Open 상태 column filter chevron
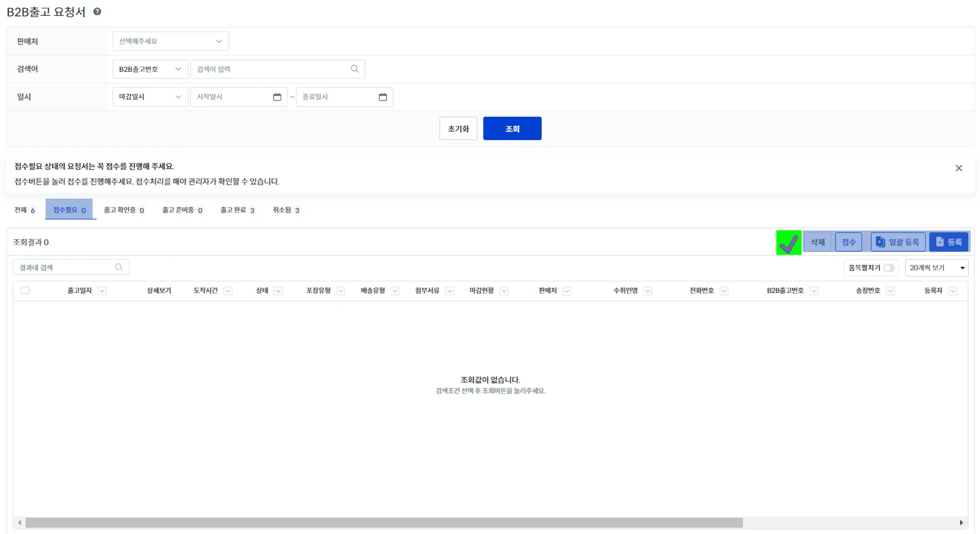The height and width of the screenshot is (534, 980). point(278,291)
